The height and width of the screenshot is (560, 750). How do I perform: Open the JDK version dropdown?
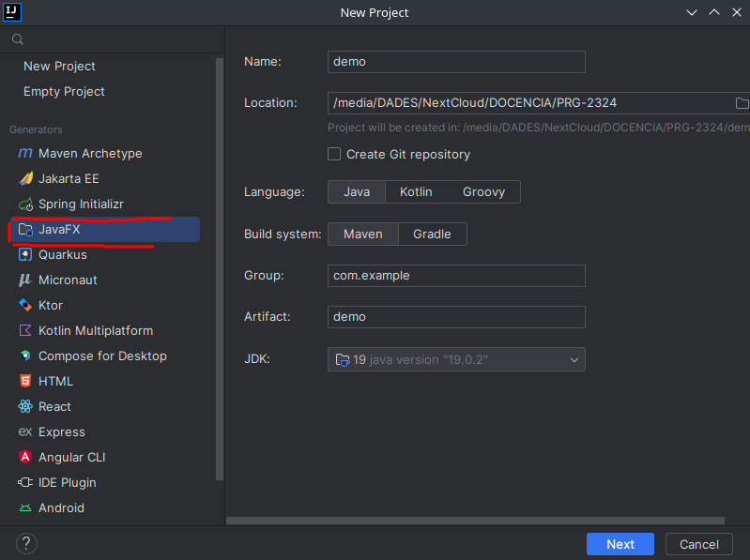[574, 360]
